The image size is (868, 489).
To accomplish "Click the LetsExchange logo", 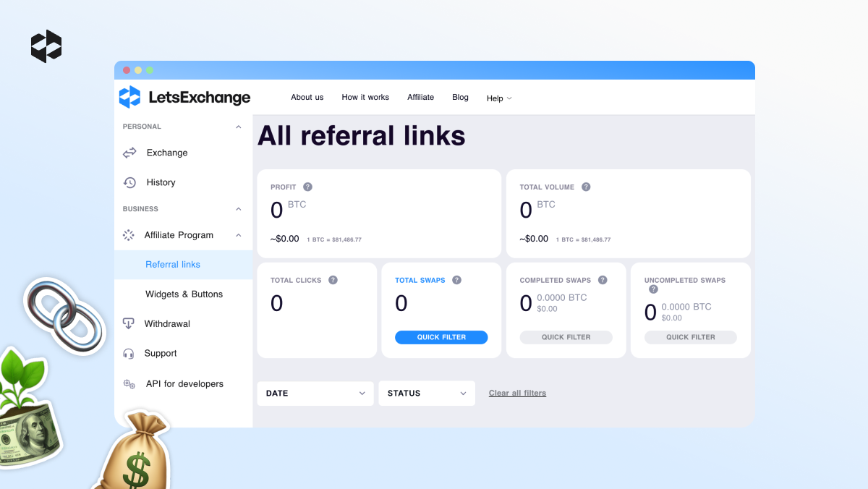I will pos(184,97).
